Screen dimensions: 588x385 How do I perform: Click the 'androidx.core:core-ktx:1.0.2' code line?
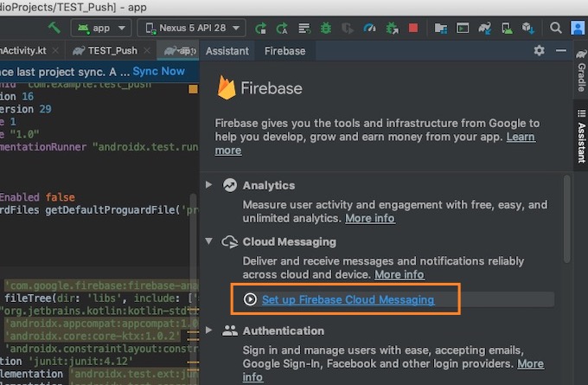pos(93,336)
